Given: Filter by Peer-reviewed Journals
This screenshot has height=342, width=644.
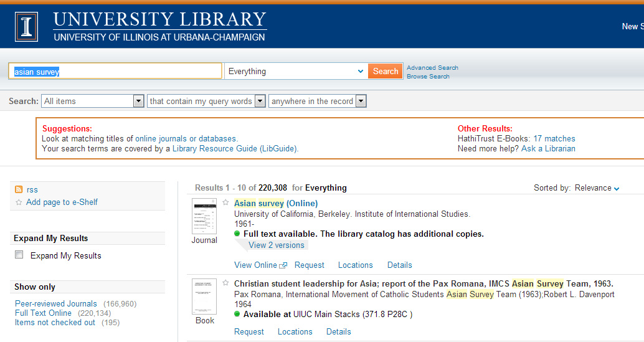Looking at the screenshot, I should point(56,304).
